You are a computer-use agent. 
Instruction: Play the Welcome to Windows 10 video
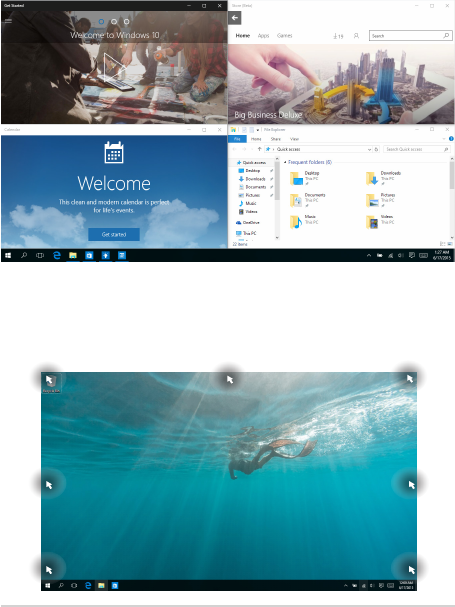pyautogui.click(x=114, y=67)
